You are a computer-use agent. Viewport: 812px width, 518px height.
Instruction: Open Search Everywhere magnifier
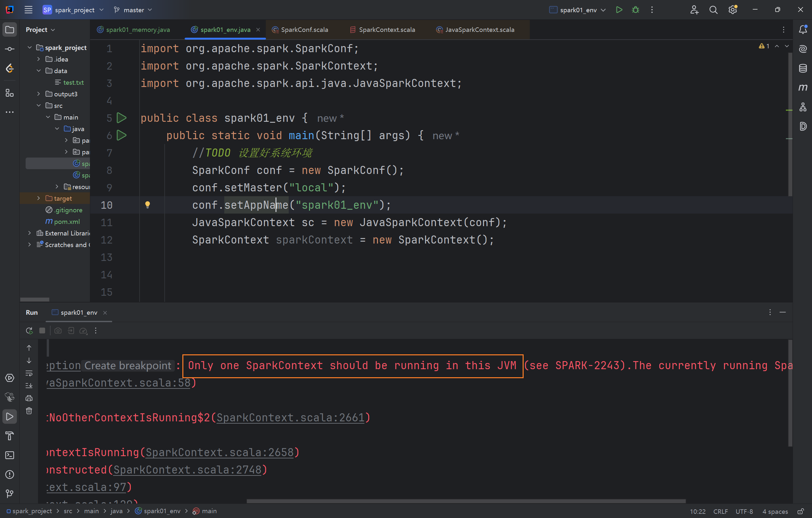pos(713,10)
